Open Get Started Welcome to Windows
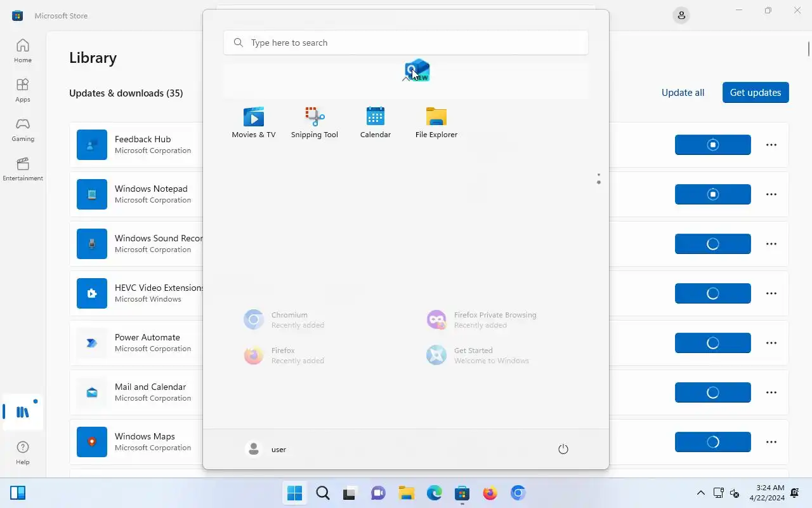Screen dimensions: 812x508 [477, 355]
